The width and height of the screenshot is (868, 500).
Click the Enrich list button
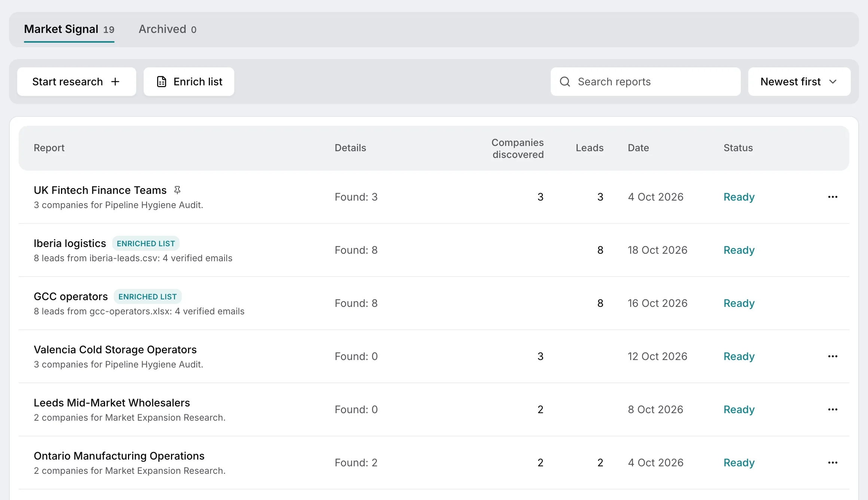(x=189, y=82)
